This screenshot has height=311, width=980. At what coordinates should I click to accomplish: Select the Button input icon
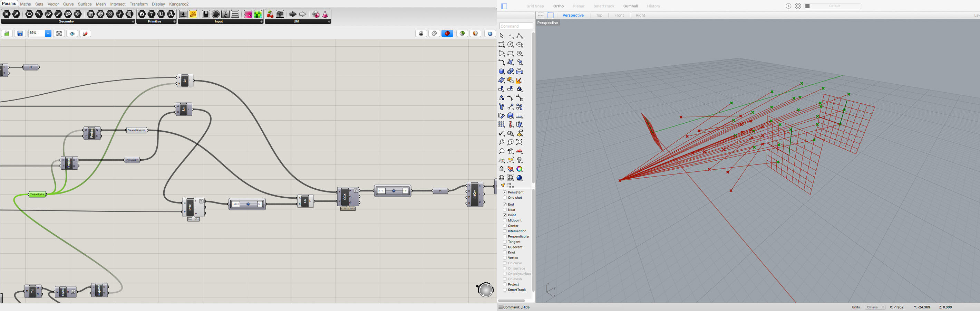click(216, 14)
